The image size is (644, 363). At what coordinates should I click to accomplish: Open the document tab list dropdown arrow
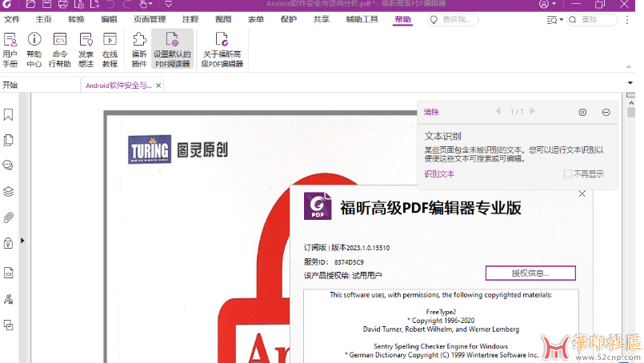[x=630, y=83]
